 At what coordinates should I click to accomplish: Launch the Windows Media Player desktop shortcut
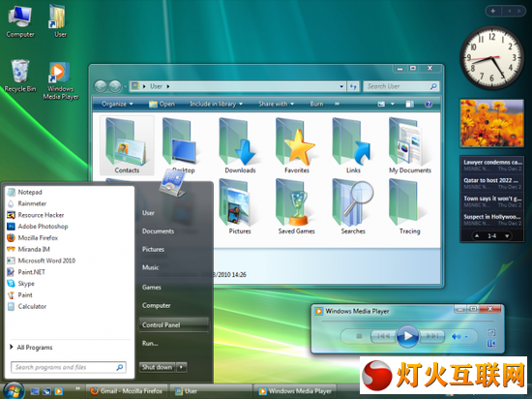pos(60,80)
